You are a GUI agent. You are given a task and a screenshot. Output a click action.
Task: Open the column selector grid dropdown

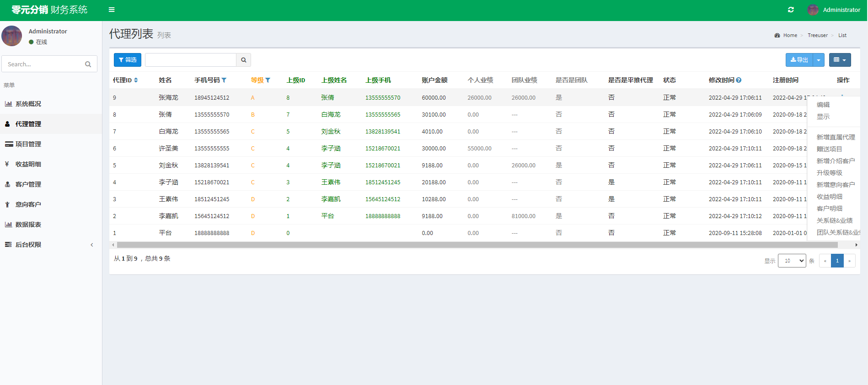(840, 60)
